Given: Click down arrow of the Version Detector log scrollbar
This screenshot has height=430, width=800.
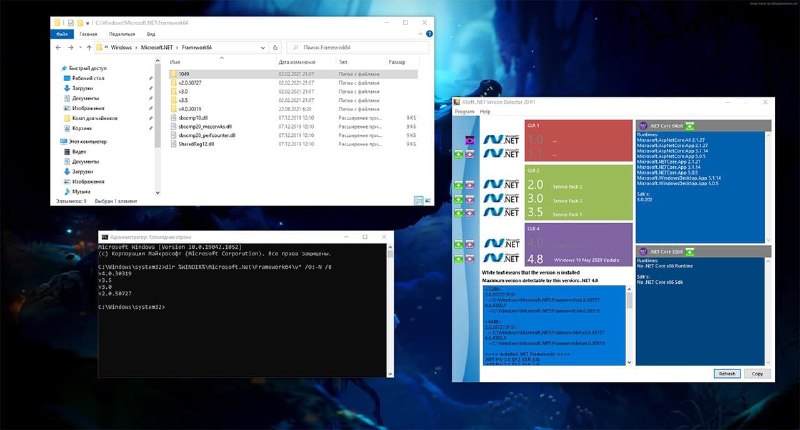Looking at the screenshot, I should click(x=629, y=362).
